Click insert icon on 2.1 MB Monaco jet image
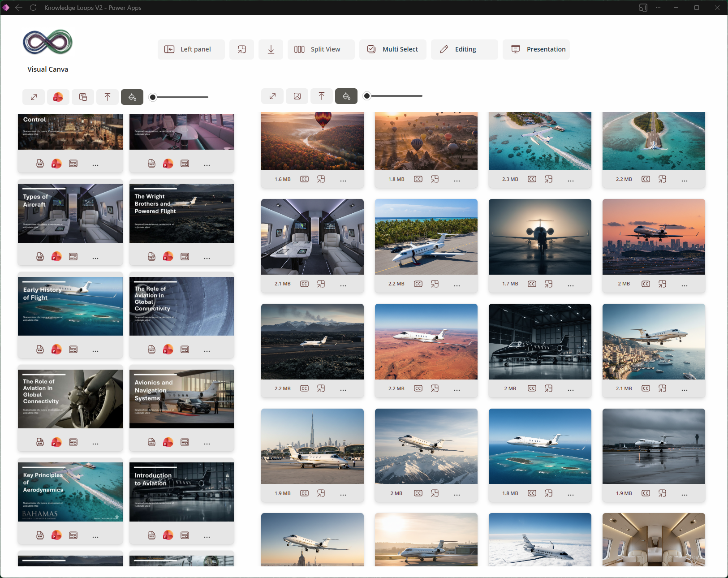 pos(663,388)
